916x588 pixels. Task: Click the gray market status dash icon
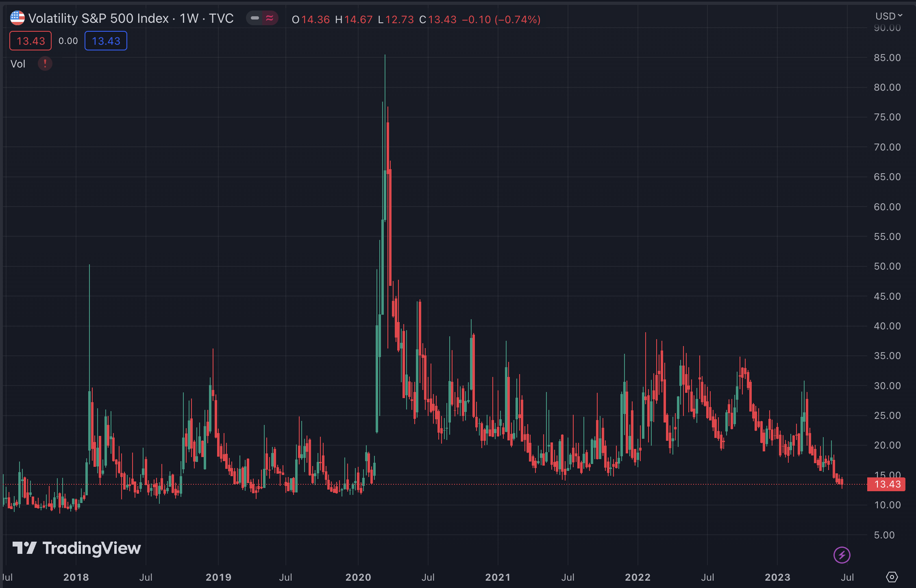[x=255, y=18]
